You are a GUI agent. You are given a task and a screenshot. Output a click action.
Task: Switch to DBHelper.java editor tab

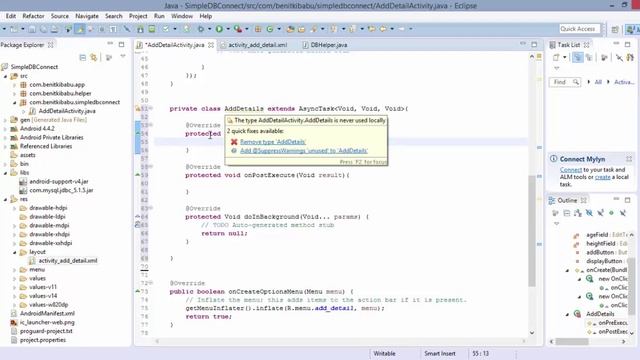point(325,45)
